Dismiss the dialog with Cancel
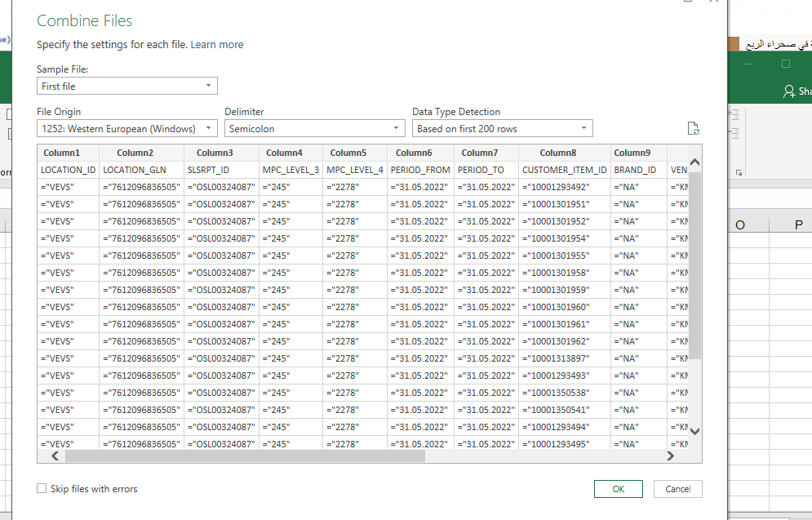The width and height of the screenshot is (812, 520). click(x=678, y=489)
